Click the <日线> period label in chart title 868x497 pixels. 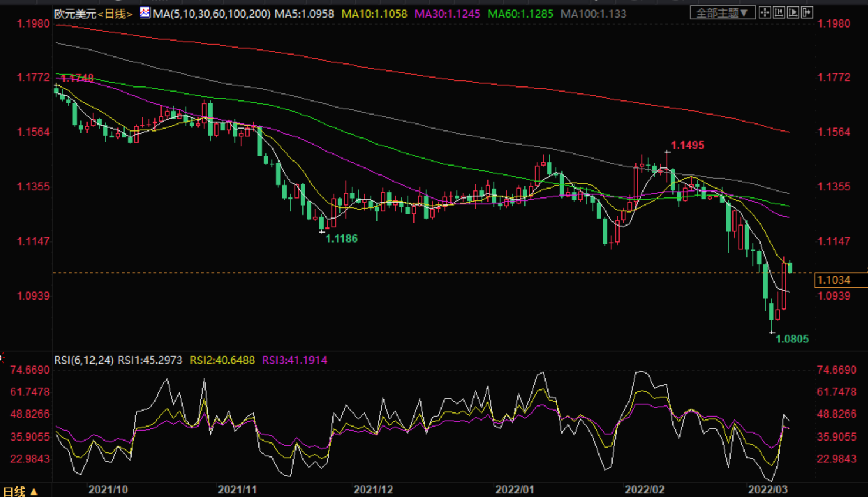115,14
